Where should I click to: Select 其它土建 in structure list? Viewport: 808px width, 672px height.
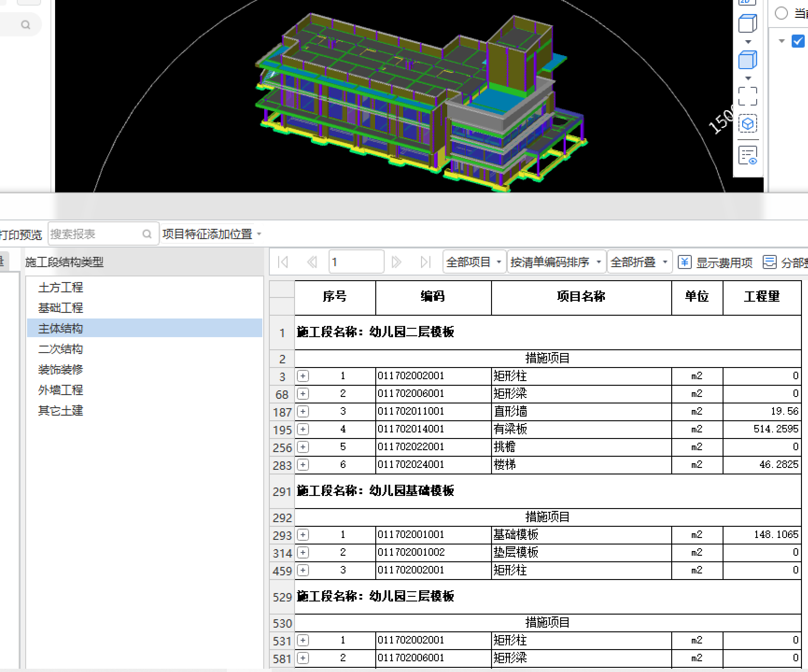click(x=145, y=410)
